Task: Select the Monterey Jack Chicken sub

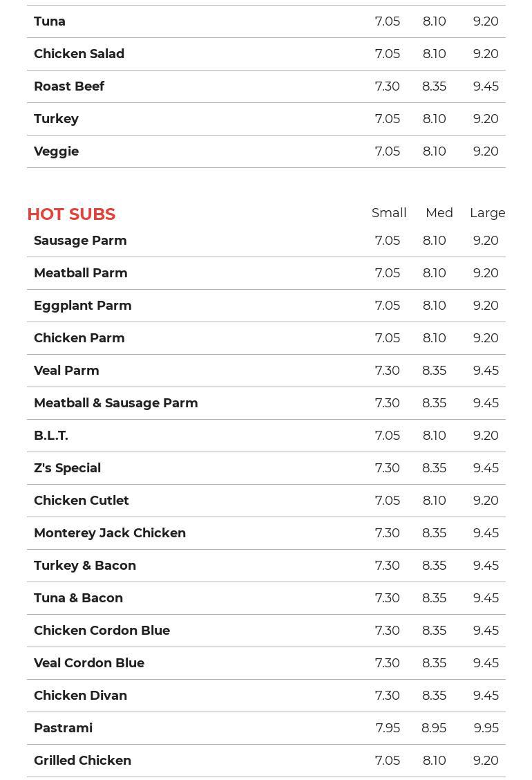Action: [110, 533]
